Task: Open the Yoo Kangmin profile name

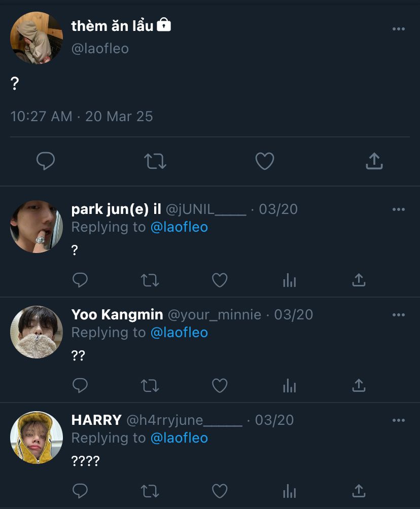Action: (x=117, y=315)
